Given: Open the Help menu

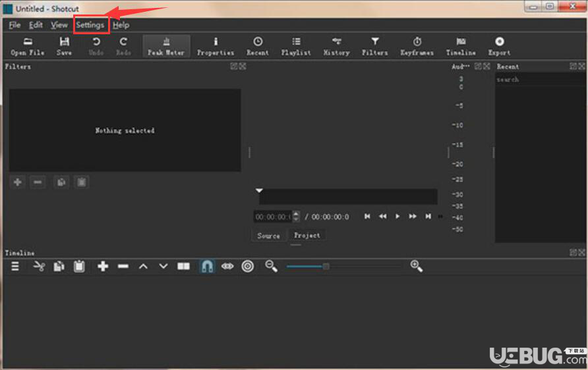Looking at the screenshot, I should coord(121,25).
